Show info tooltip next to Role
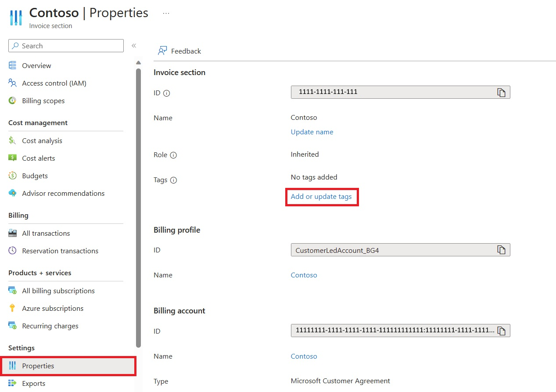 point(173,155)
